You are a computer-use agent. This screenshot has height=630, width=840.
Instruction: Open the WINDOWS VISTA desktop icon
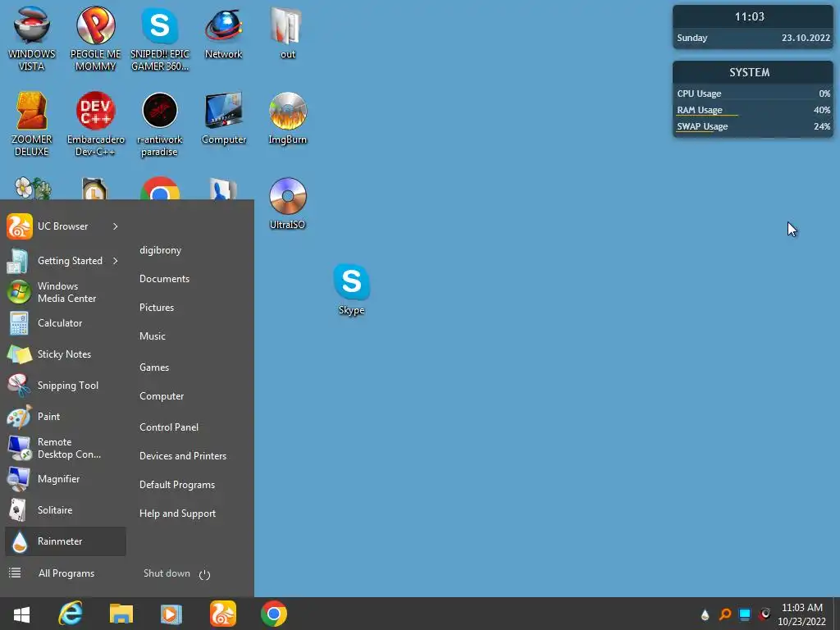click(32, 39)
